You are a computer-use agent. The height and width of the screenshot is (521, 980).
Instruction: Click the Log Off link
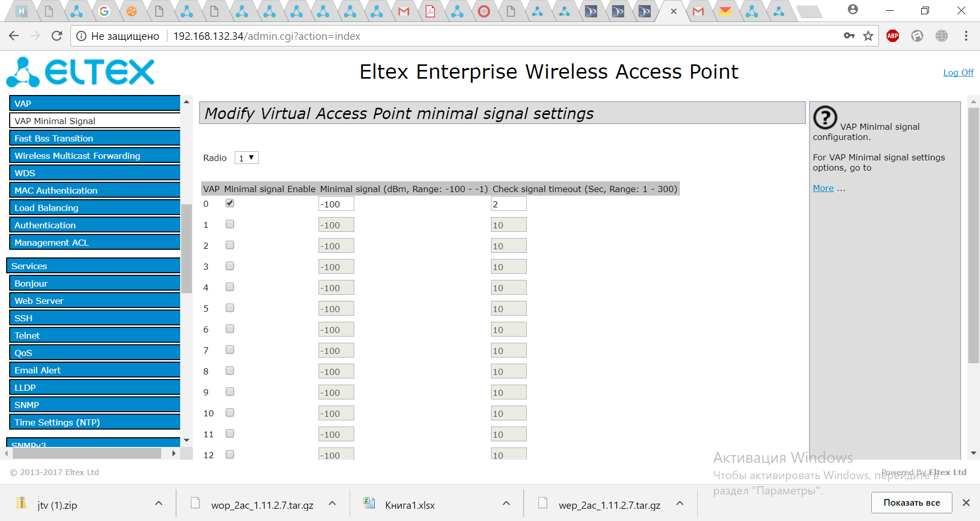point(958,73)
